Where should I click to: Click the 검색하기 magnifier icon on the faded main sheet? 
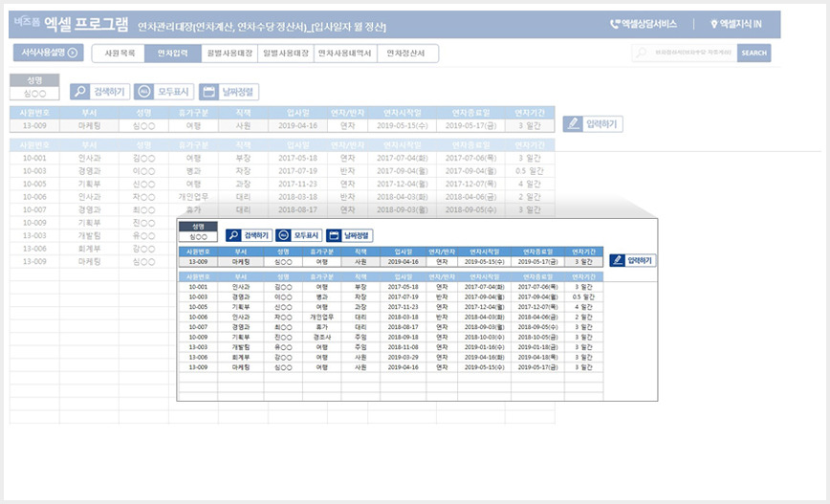pyautogui.click(x=80, y=92)
